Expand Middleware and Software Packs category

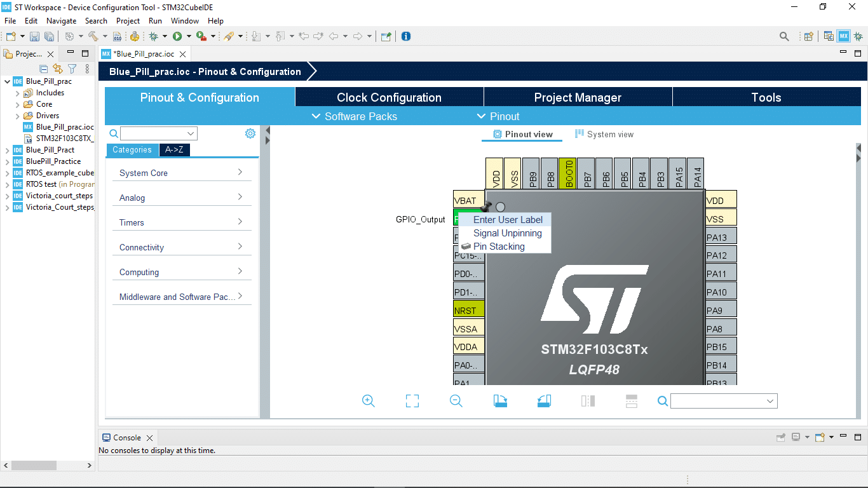pos(182,297)
